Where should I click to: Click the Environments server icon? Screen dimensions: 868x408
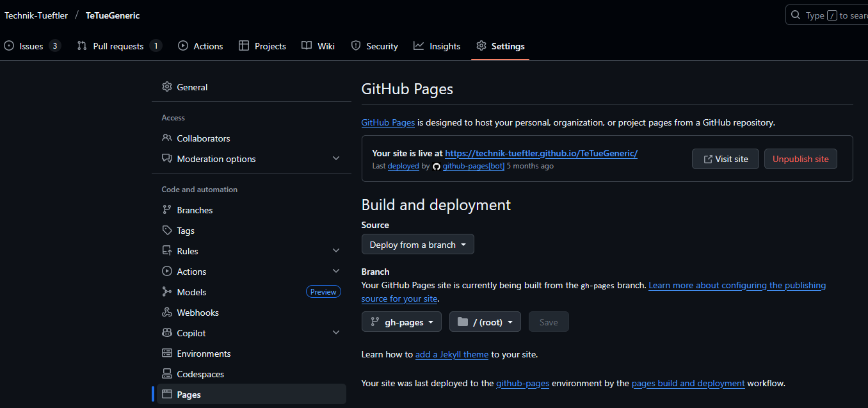[167, 354]
